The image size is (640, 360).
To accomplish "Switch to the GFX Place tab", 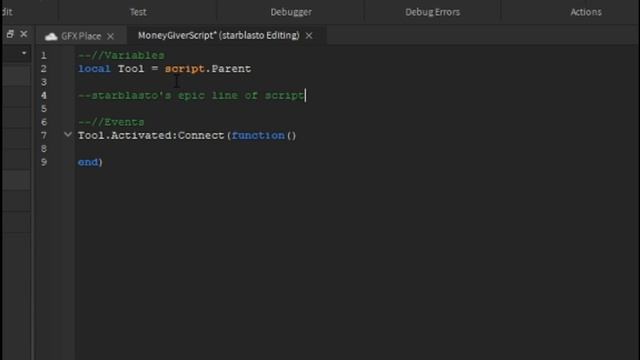I will (x=81, y=36).
